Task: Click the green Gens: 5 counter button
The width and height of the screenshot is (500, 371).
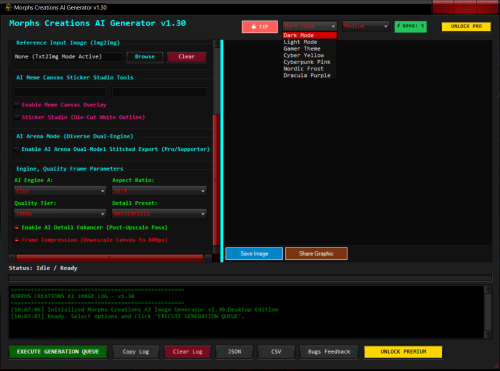Action: point(411,26)
